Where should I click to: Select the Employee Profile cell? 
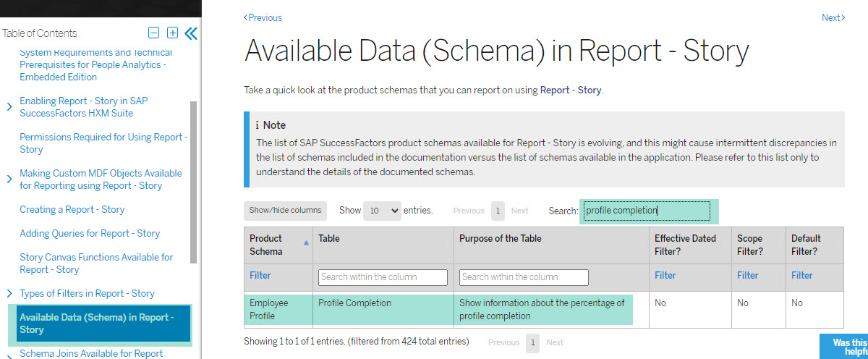[278, 309]
